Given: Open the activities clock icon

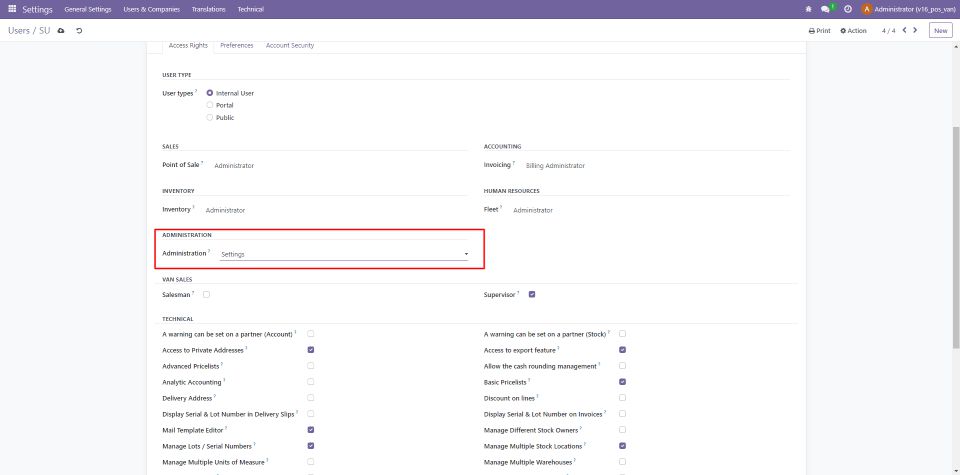Looking at the screenshot, I should 847,9.
